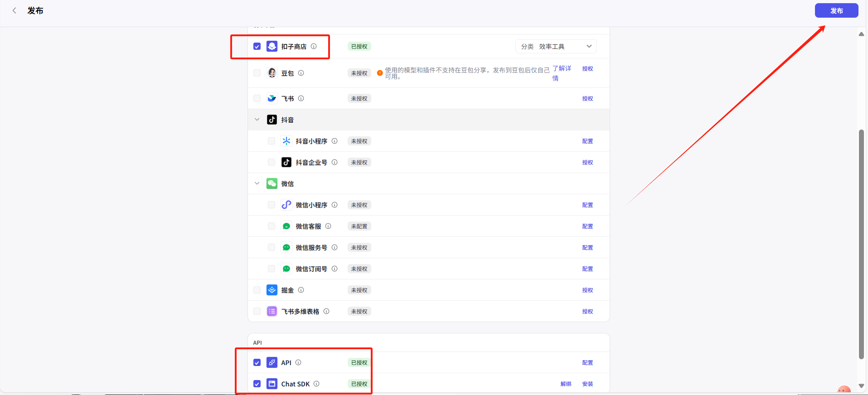Open info tooltip next to API
The height and width of the screenshot is (395, 868).
(298, 362)
